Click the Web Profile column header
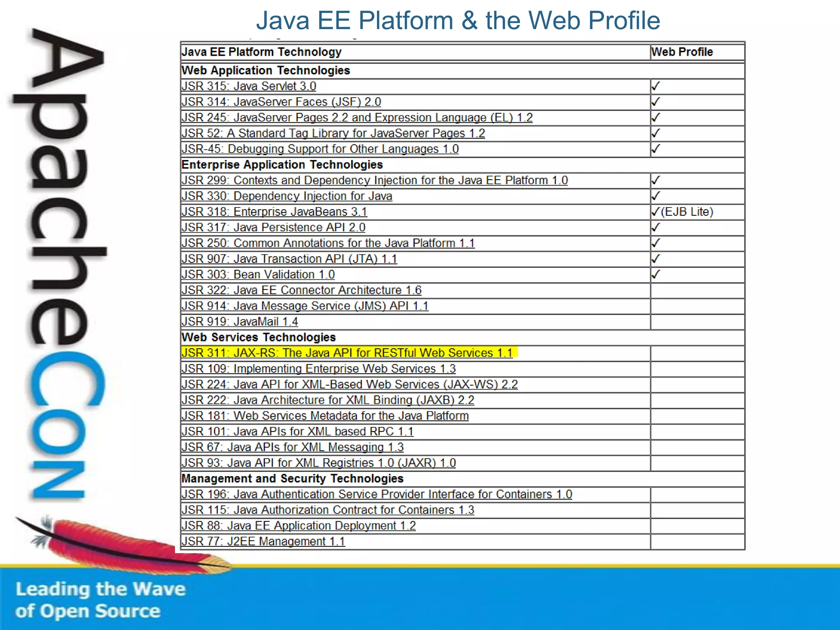The width and height of the screenshot is (840, 630). pyautogui.click(x=682, y=52)
